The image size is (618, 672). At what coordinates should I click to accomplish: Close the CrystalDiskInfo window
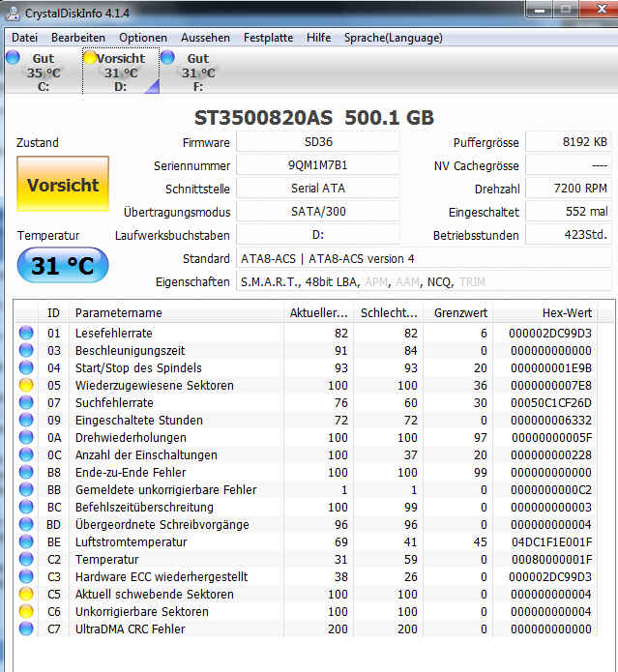[x=601, y=9]
